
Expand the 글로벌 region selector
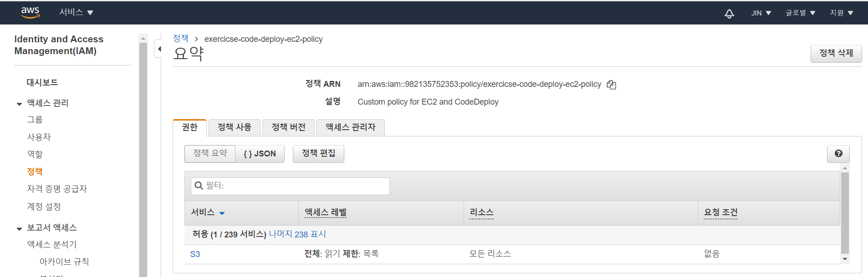point(800,13)
